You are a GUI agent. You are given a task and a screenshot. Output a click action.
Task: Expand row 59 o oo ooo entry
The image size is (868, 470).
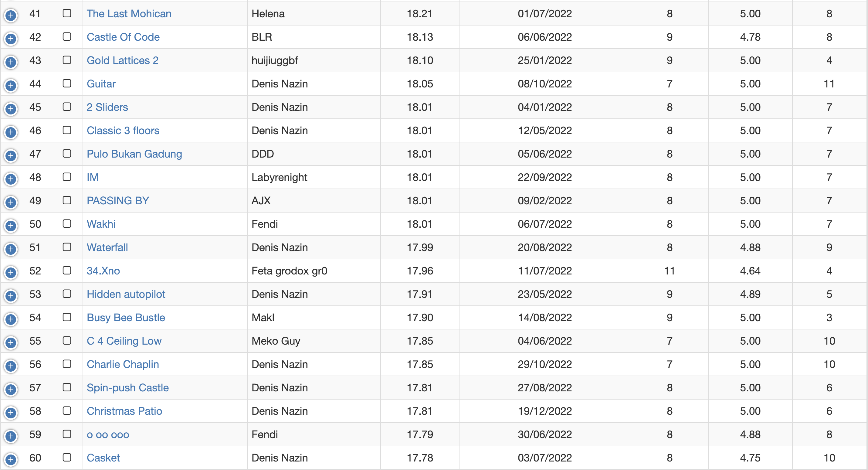pyautogui.click(x=11, y=436)
